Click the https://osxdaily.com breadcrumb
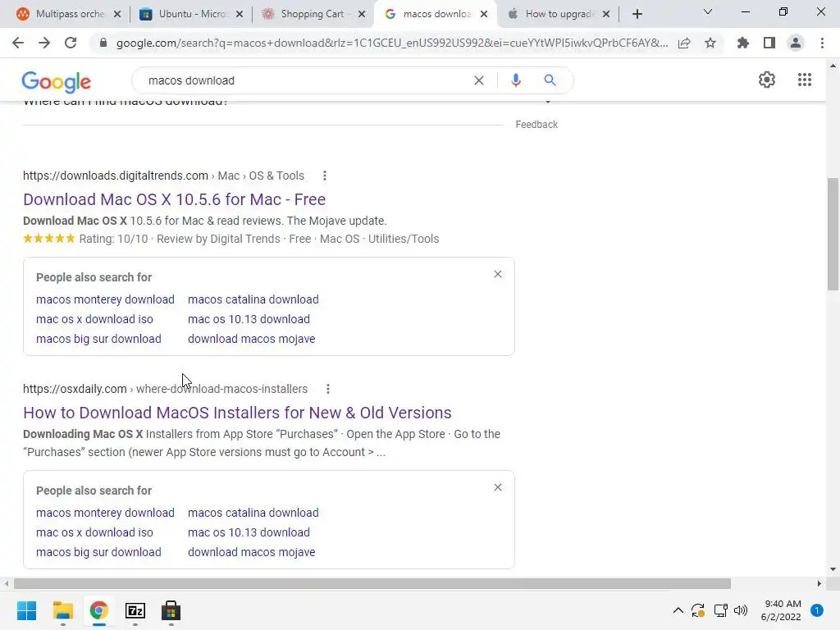Viewport: 840px width, 630px height. point(75,389)
